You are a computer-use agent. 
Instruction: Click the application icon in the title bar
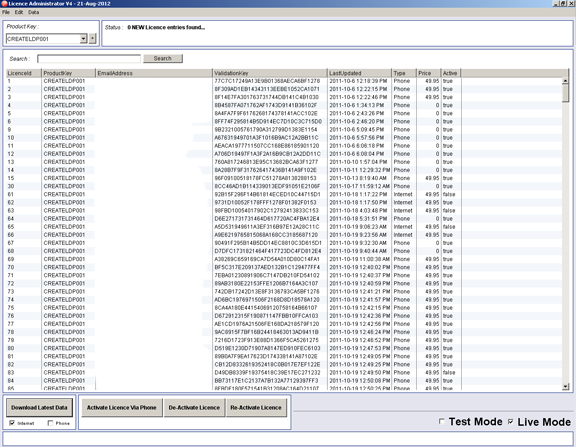(x=4, y=3)
